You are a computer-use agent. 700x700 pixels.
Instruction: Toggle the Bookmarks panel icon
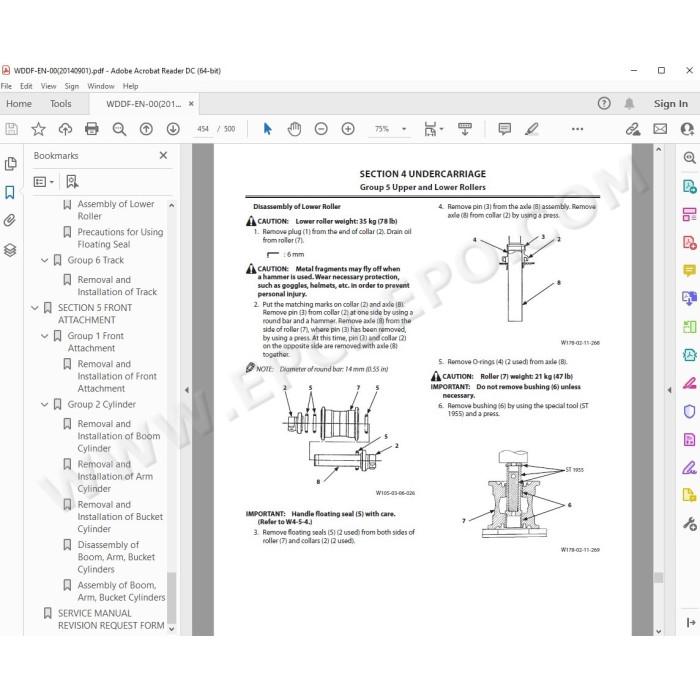[x=10, y=192]
